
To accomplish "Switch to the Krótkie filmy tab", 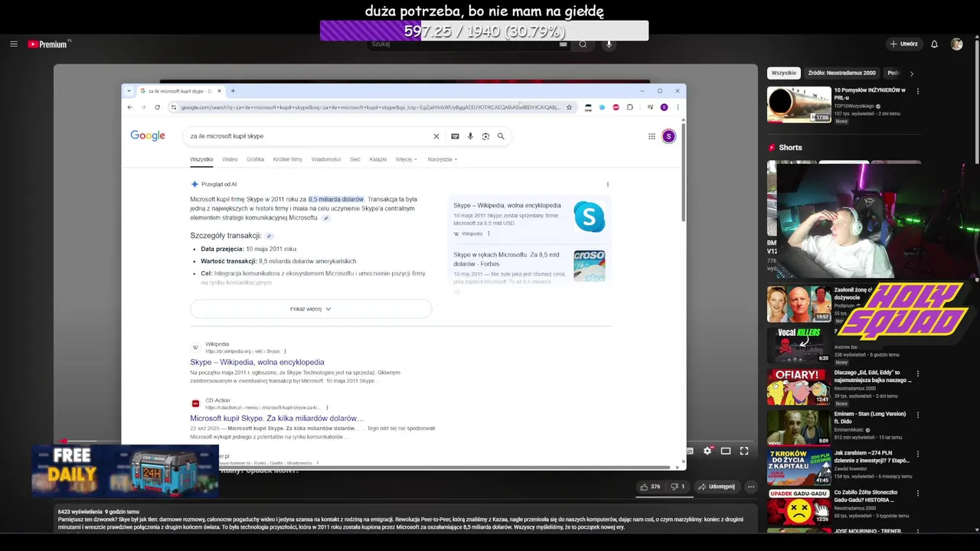I will point(288,159).
